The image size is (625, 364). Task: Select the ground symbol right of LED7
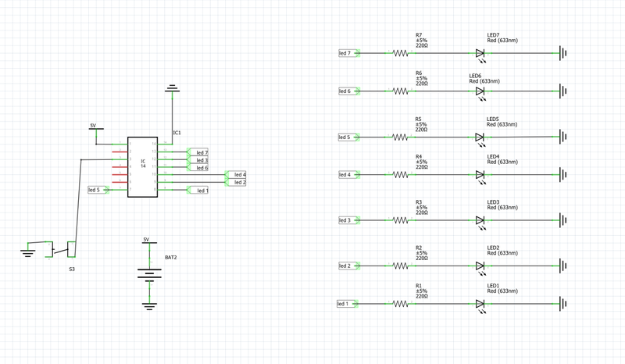point(562,53)
